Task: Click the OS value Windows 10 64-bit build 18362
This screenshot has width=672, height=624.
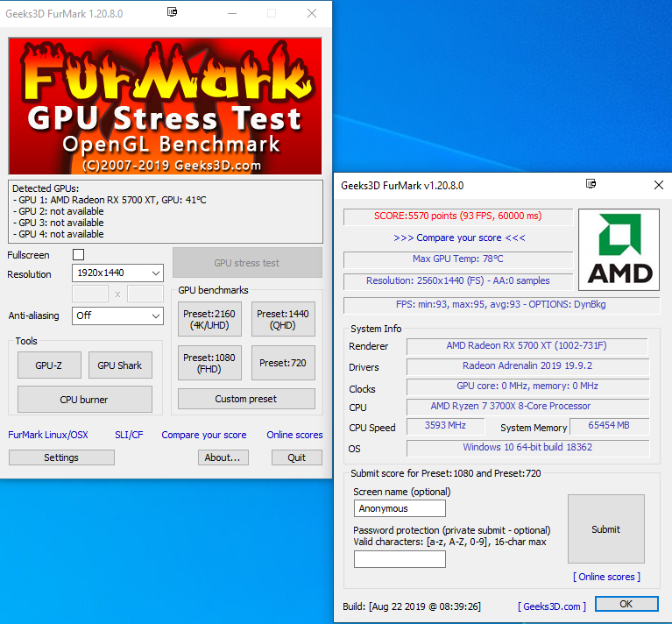Action: 527,447
